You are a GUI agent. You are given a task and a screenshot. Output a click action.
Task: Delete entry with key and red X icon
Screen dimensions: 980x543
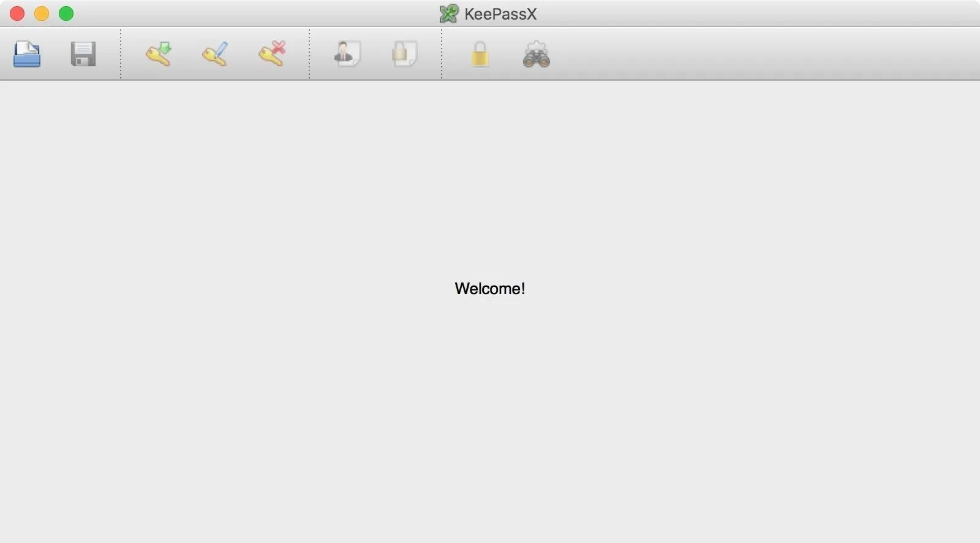tap(271, 54)
